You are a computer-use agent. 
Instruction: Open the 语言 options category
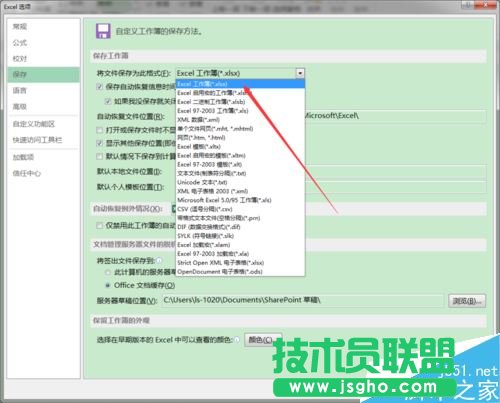coord(20,91)
